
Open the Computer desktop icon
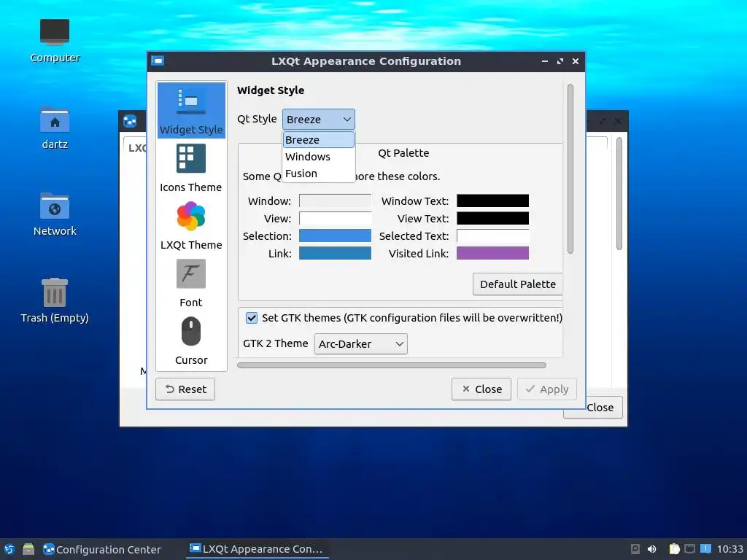click(x=55, y=41)
